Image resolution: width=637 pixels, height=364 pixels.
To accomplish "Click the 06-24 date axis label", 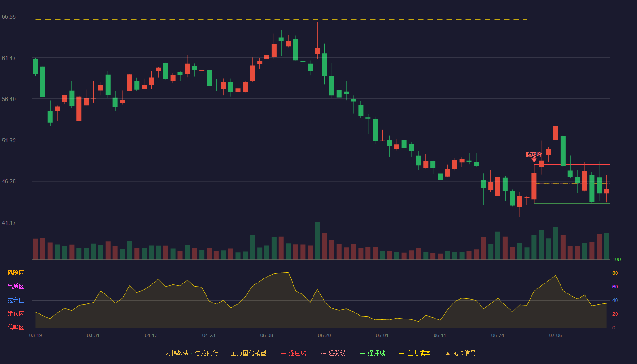I will pyautogui.click(x=498, y=335).
